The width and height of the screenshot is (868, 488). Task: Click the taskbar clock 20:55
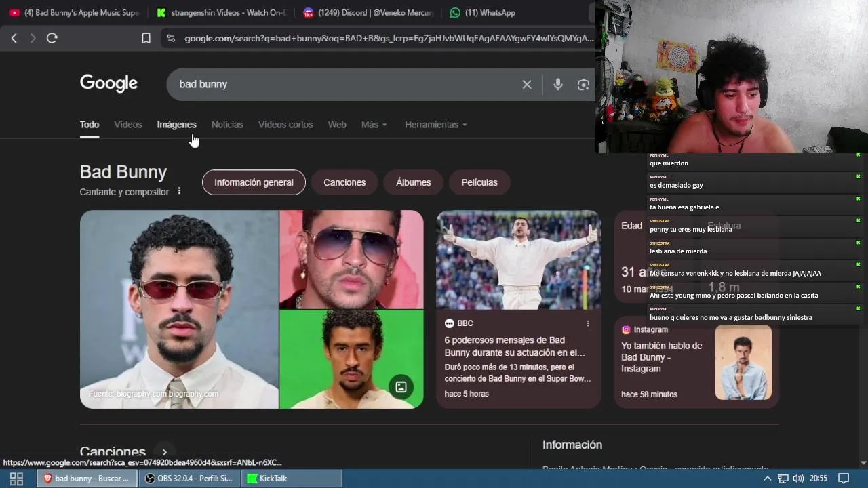pos(818,479)
